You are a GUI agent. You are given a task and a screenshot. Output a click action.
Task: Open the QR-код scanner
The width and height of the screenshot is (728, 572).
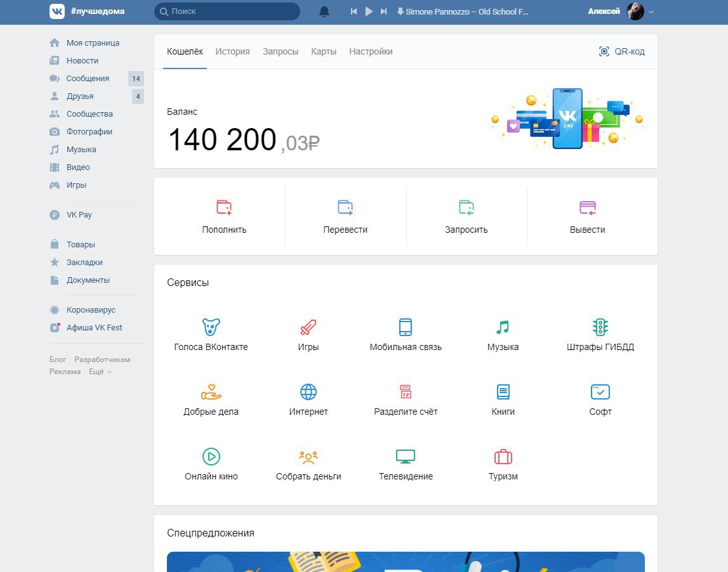621,51
